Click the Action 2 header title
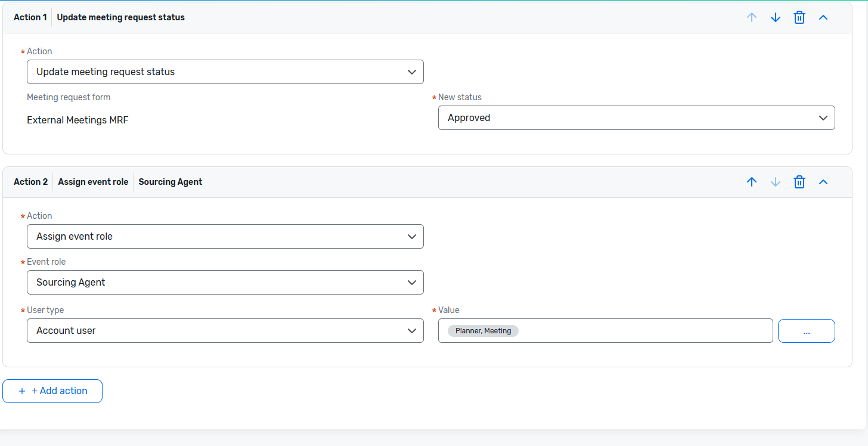Viewport: 868px width, 446px height. 30,182
